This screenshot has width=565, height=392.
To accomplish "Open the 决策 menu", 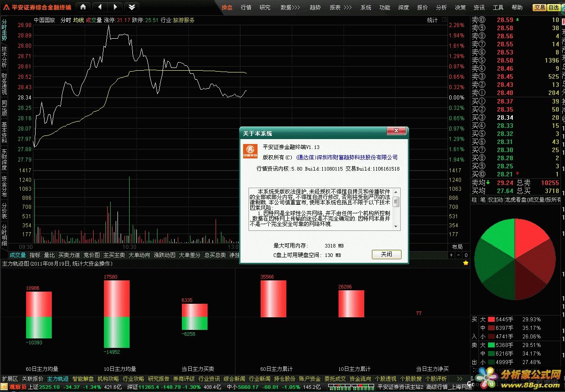I will tap(460, 8).
